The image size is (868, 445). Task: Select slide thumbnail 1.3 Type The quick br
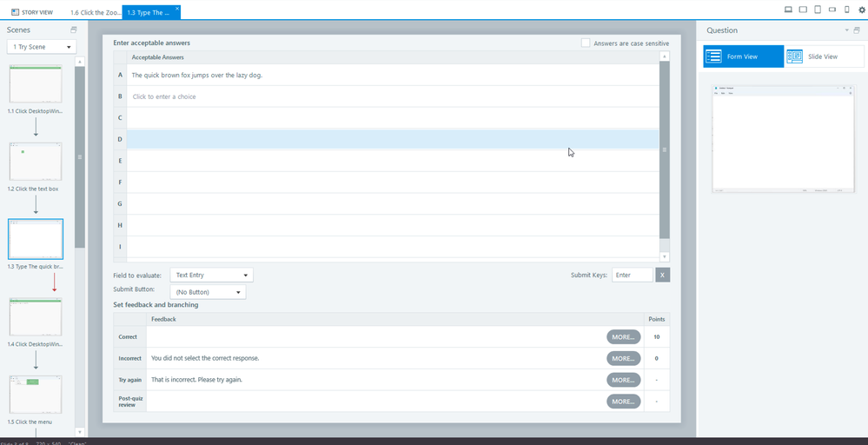point(36,239)
